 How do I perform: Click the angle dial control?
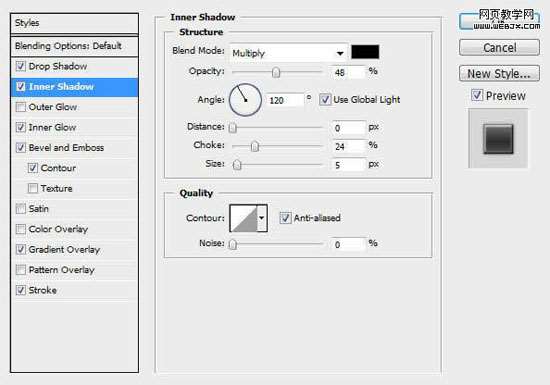pos(245,100)
